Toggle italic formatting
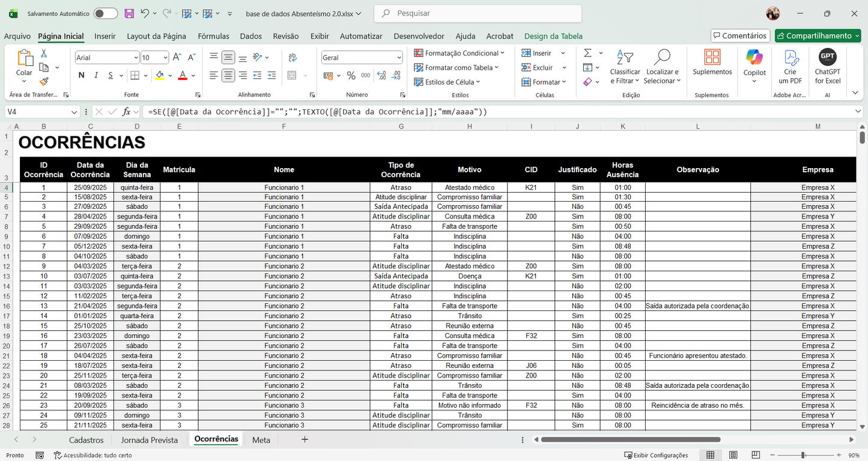The width and height of the screenshot is (868, 461). tap(96, 76)
